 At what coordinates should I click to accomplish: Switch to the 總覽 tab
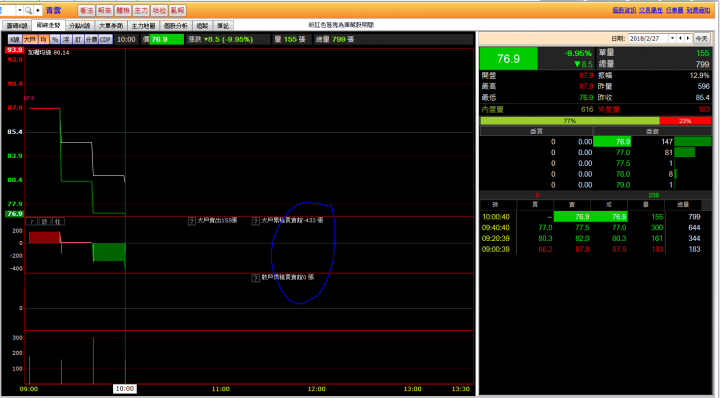tap(202, 26)
